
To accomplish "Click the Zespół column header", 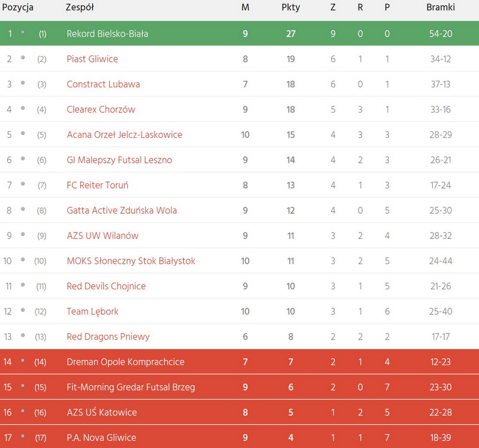I will click(80, 8).
